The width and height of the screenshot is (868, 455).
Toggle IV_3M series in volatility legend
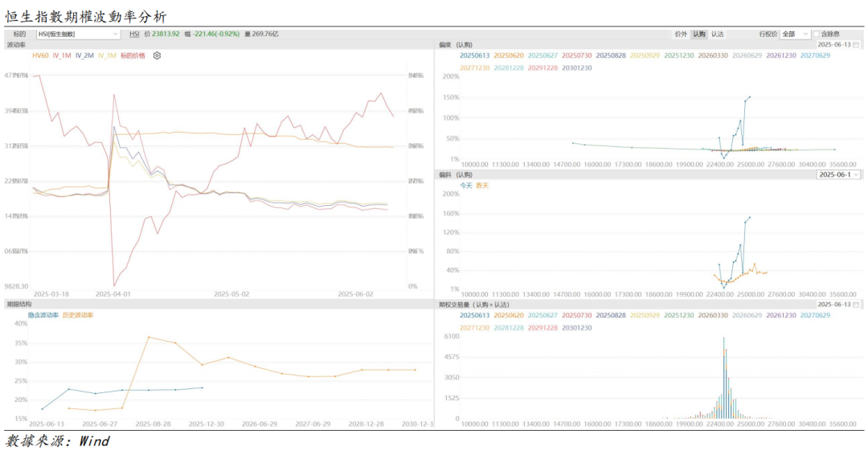click(x=108, y=55)
